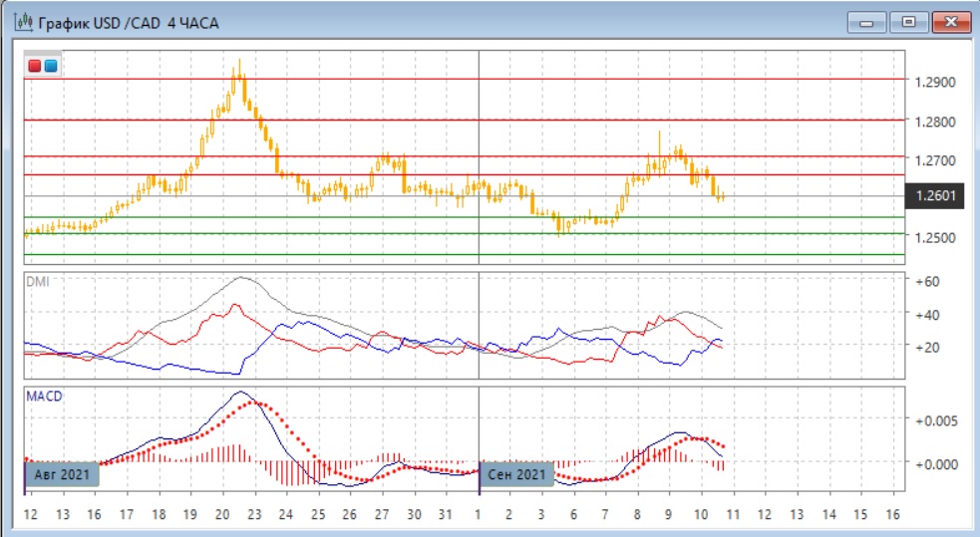Screen dimensions: 980x537
Task: Maximize the USD/CAD chart window
Action: point(909,21)
